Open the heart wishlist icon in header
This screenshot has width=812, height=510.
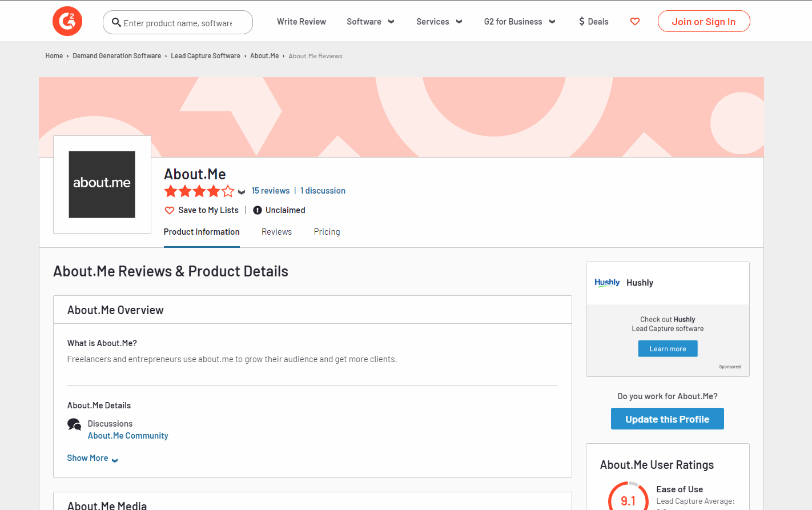click(635, 22)
